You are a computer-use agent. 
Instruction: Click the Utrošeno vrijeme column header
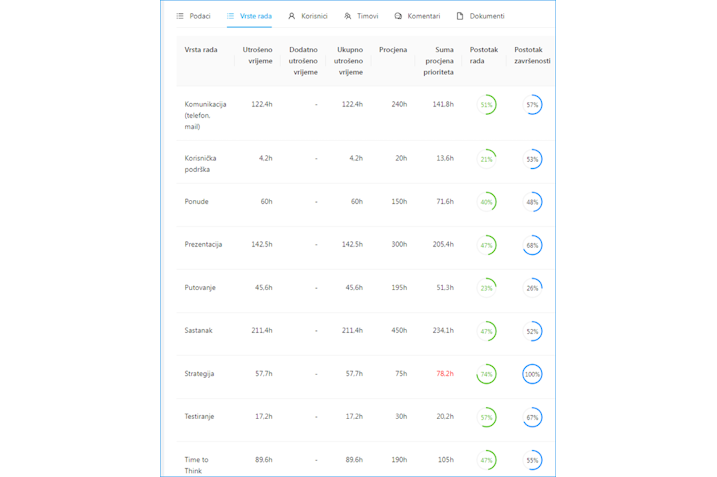pos(257,55)
